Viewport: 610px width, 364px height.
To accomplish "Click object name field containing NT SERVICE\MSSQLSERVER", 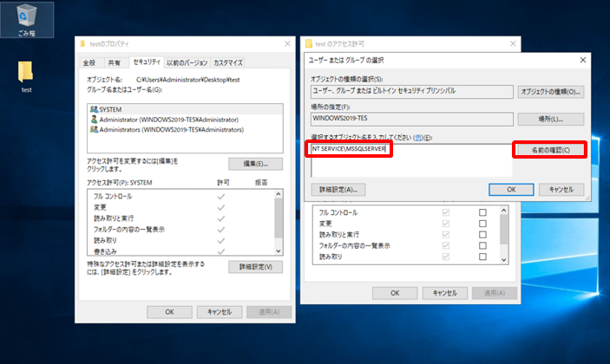I will 411,160.
